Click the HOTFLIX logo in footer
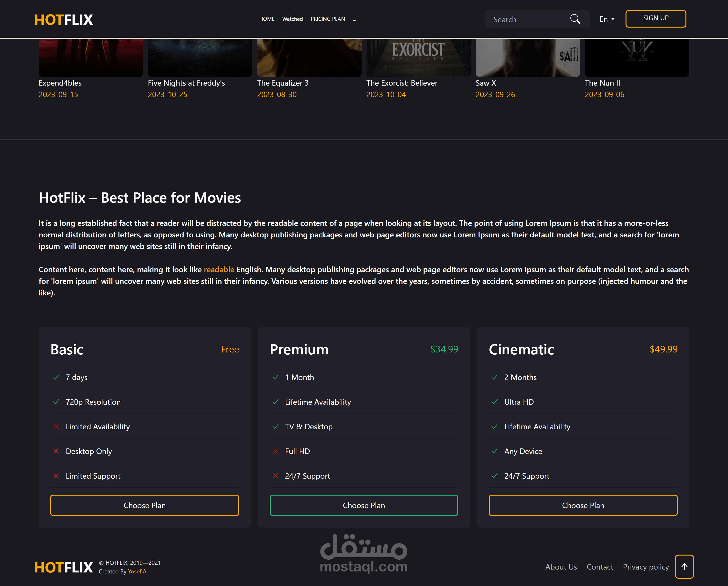Image resolution: width=728 pixels, height=586 pixels. 64,567
